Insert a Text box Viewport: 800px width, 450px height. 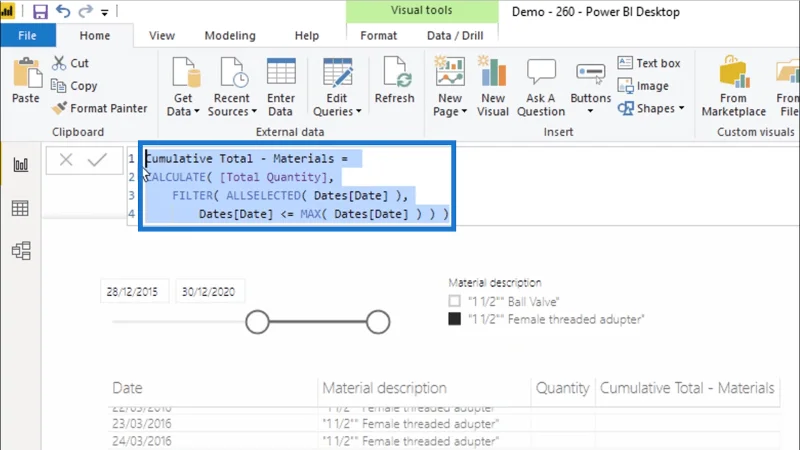tap(648, 63)
